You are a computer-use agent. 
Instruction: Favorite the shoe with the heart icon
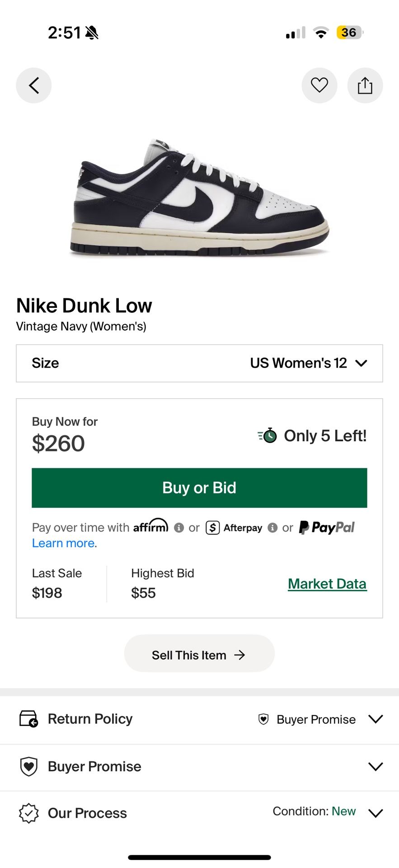pyautogui.click(x=319, y=85)
